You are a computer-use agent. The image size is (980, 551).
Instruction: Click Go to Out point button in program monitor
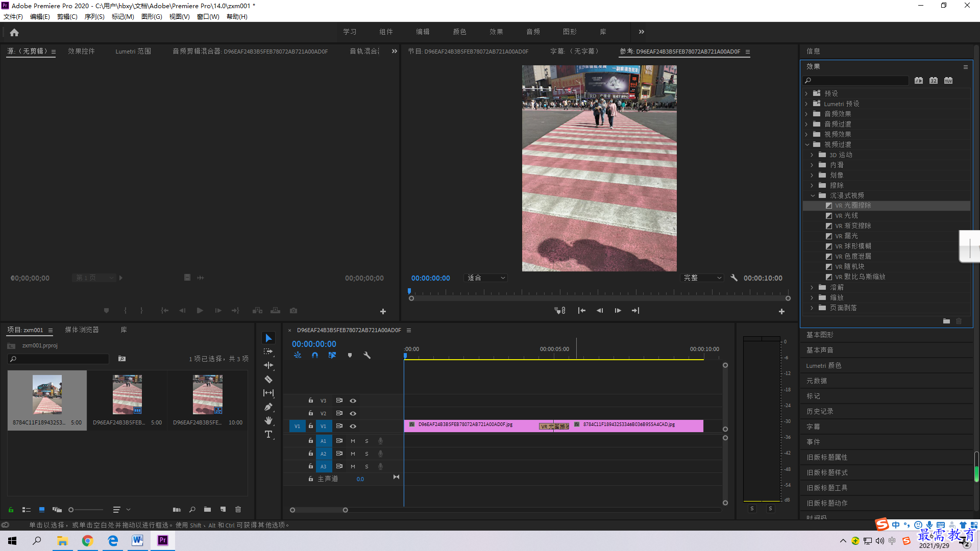[x=635, y=310]
